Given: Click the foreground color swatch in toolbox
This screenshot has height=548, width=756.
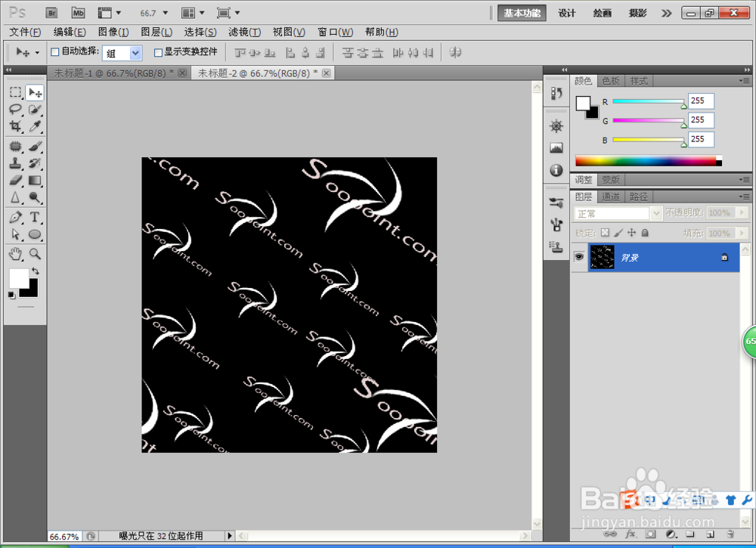Looking at the screenshot, I should [19, 277].
